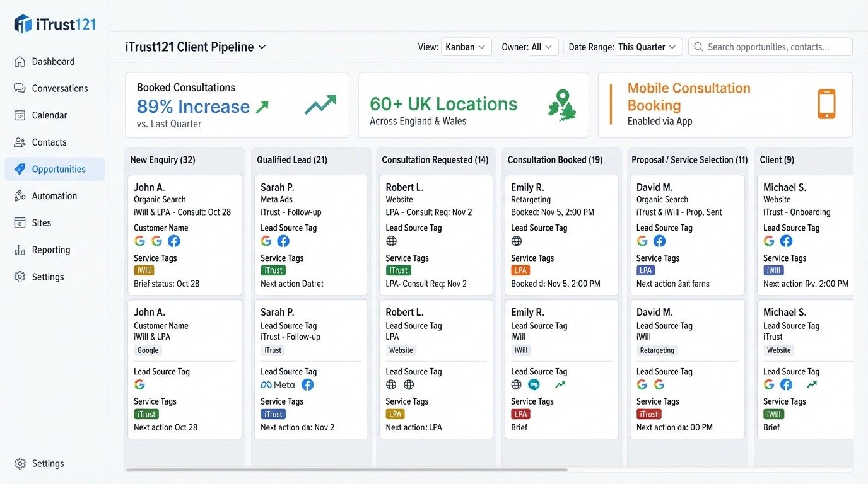Click the Mobile Consultation Booking heading

point(689,97)
